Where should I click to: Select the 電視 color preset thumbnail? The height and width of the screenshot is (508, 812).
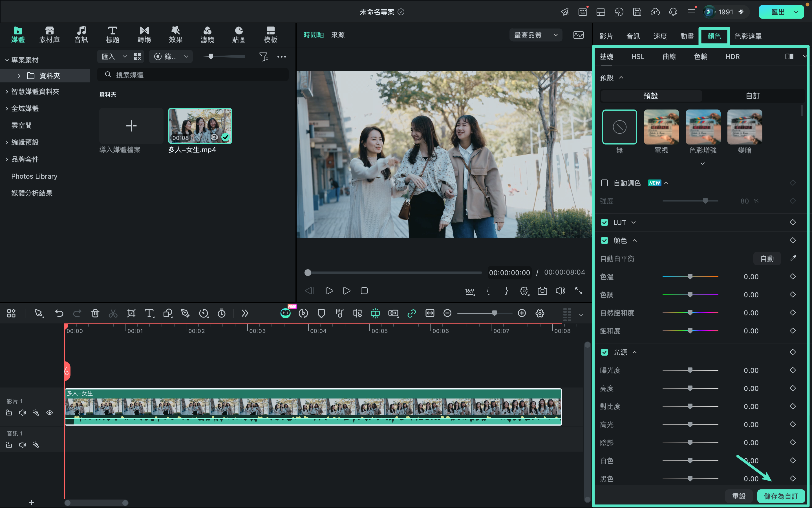[x=661, y=127]
